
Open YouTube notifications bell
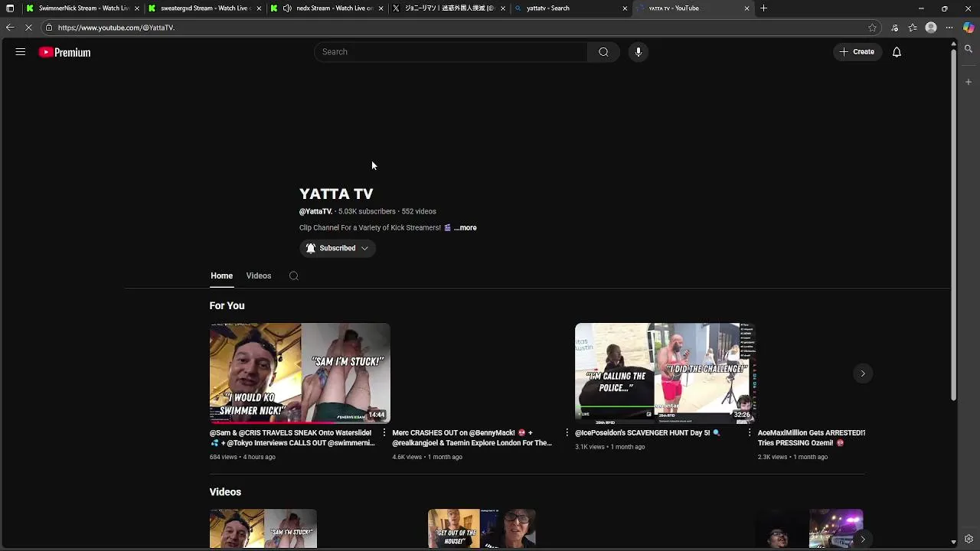897,52
